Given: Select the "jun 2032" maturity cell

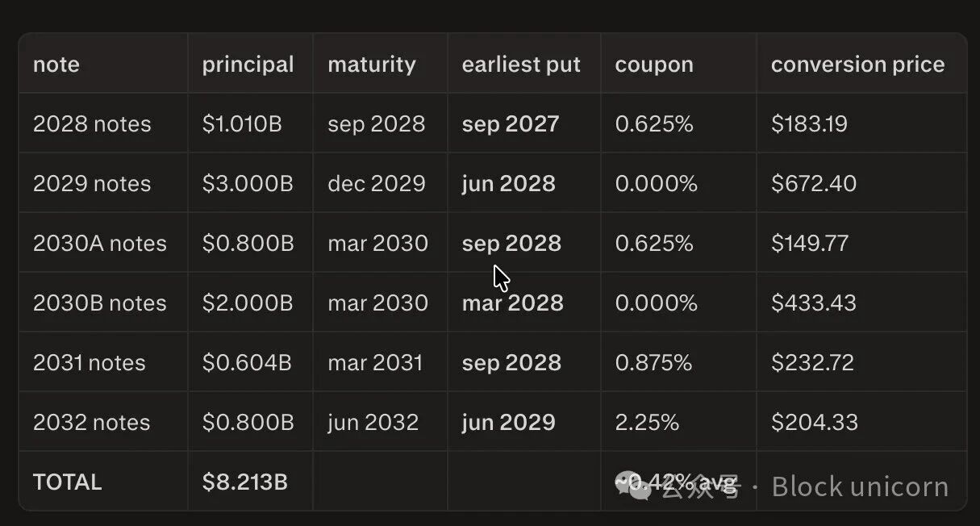Looking at the screenshot, I should (373, 423).
